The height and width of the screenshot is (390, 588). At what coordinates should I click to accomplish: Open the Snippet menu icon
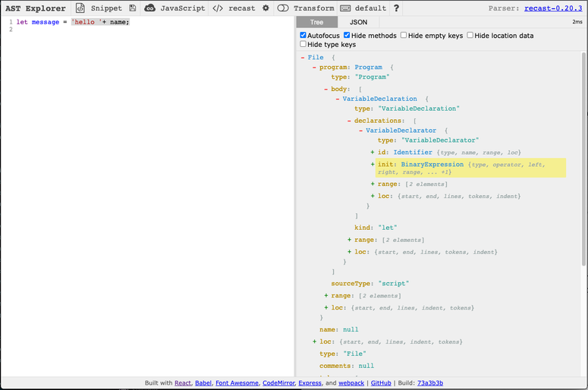tap(80, 8)
